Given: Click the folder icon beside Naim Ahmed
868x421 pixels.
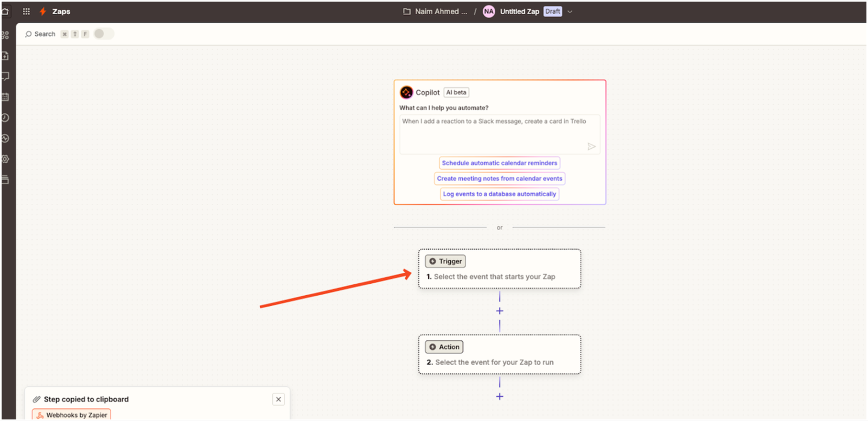Looking at the screenshot, I should (x=407, y=11).
